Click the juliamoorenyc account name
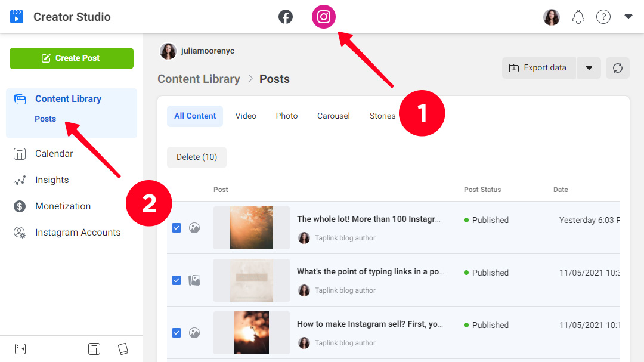 [x=208, y=51]
